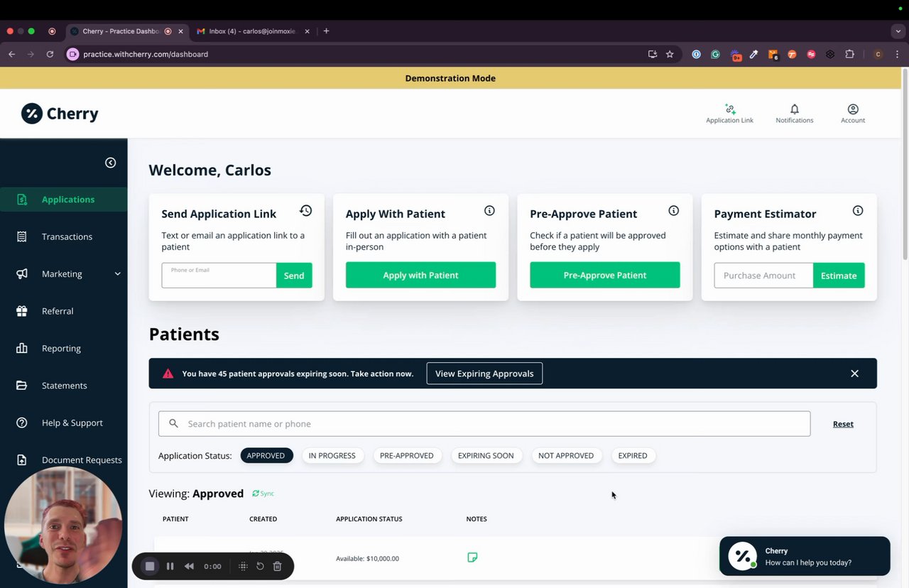The height and width of the screenshot is (588, 909).
Task: Open the Cherry chat widget
Action: tap(805, 556)
